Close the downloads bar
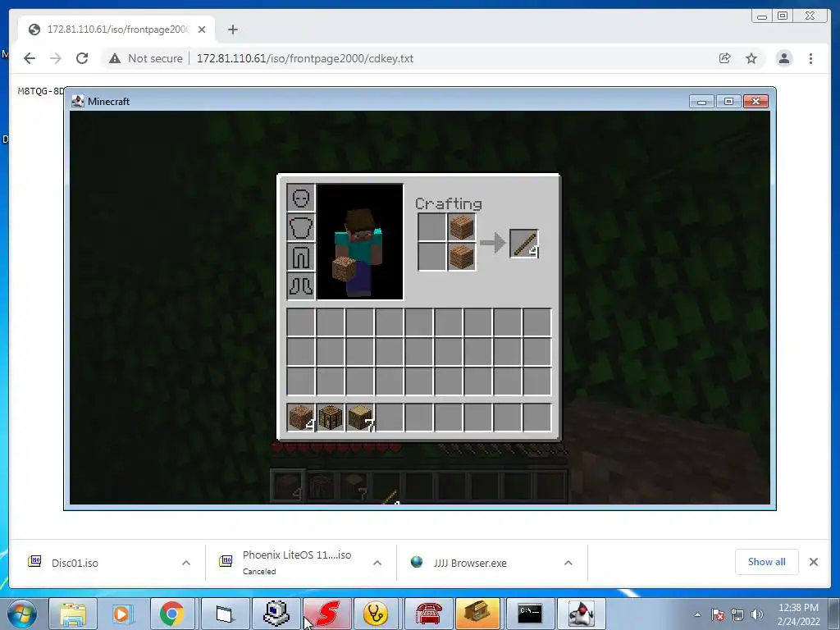The image size is (840, 630). pyautogui.click(x=814, y=562)
